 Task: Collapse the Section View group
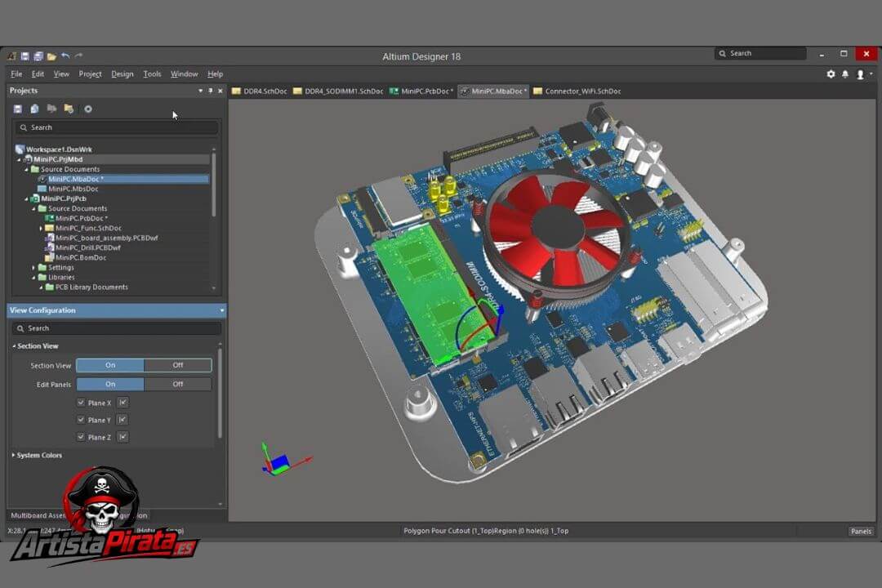14,346
